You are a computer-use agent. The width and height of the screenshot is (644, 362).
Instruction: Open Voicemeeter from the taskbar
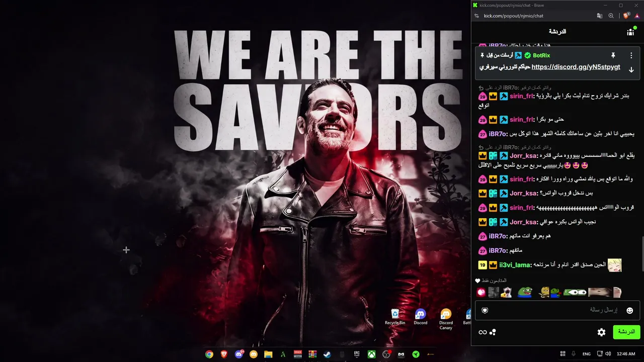[298, 354]
